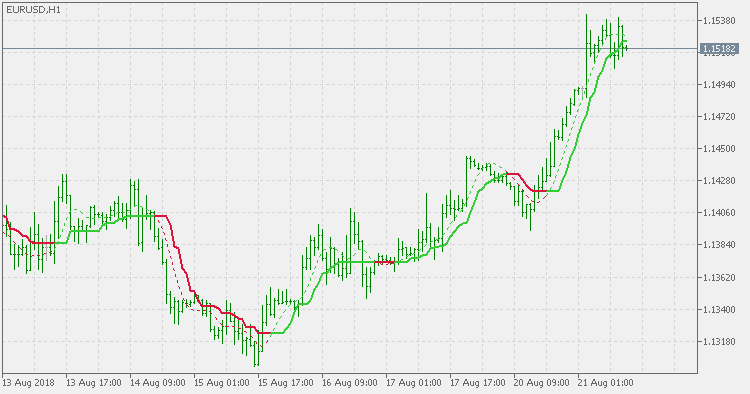Viewport: 750px width, 394px height.
Task: Click the 16 Aug 09:00 time marker
Action: click(x=350, y=383)
